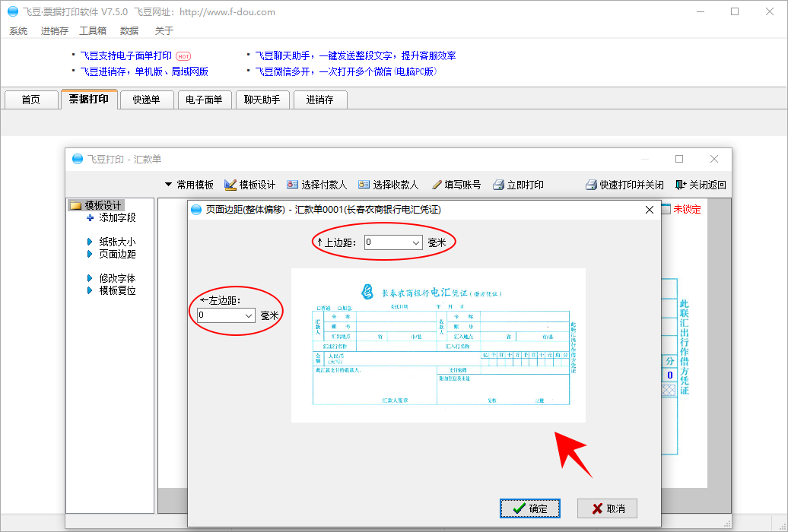Switch to the 聊天助手 tab
The height and width of the screenshot is (532, 788).
[x=262, y=100]
